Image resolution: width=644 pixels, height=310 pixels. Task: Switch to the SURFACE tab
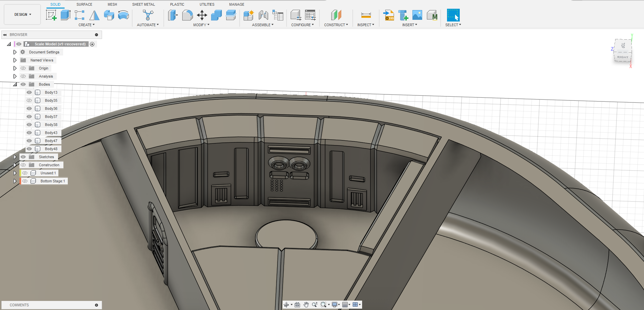[x=84, y=4]
